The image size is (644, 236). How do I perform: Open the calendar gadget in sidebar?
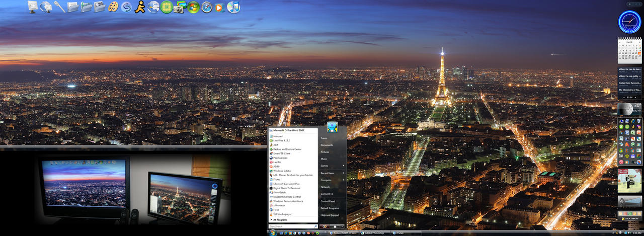click(630, 50)
